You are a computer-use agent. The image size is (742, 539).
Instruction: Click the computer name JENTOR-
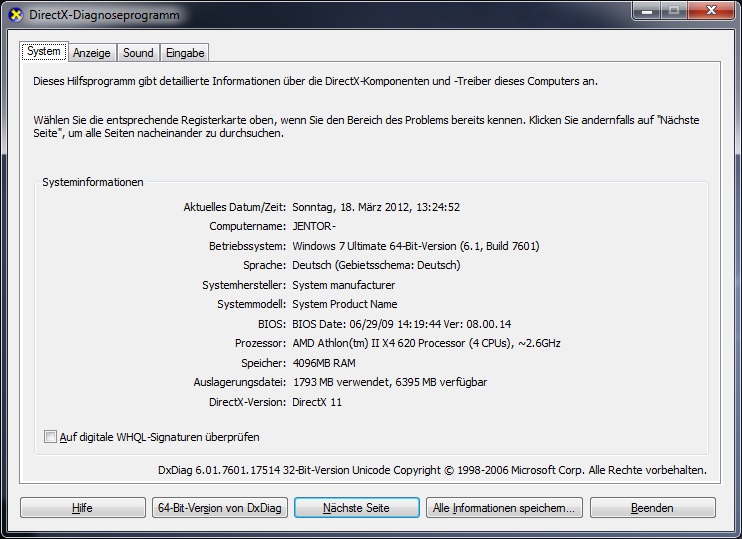coord(314,226)
